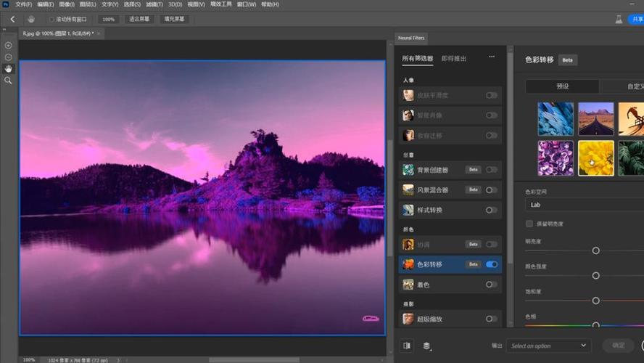
Task: Click the 超级缩放 filter icon
Action: (408, 319)
